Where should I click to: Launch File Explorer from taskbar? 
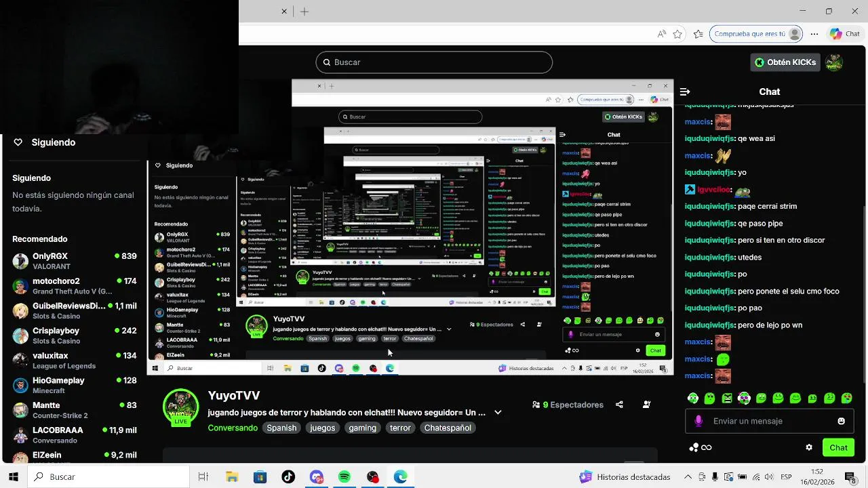point(232,477)
